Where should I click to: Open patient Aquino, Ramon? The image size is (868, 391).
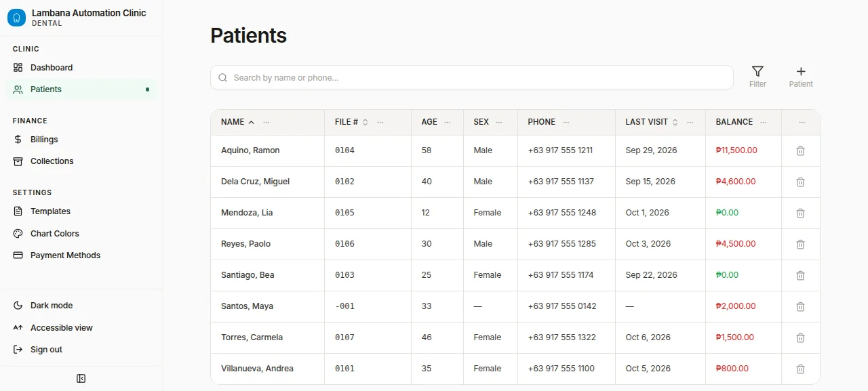pyautogui.click(x=250, y=150)
